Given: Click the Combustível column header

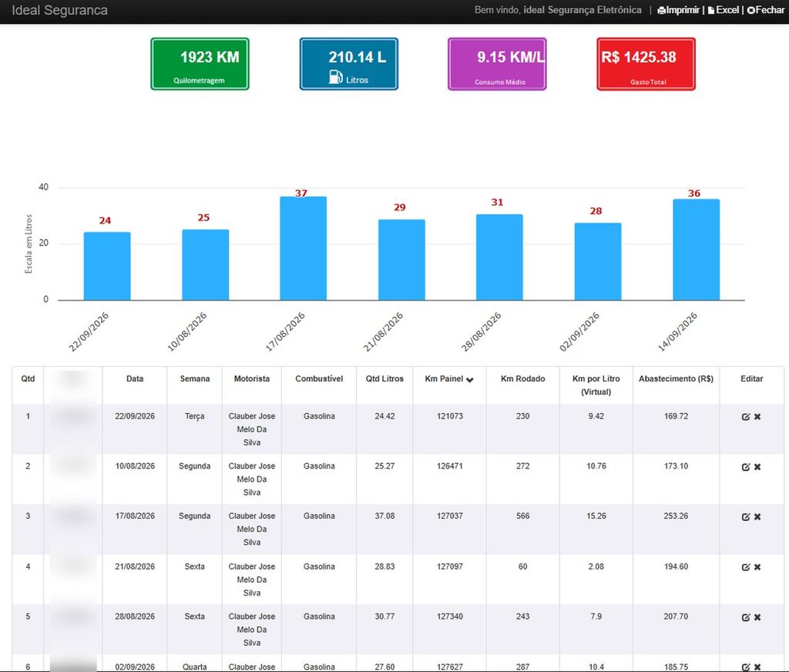Looking at the screenshot, I should click(319, 378).
